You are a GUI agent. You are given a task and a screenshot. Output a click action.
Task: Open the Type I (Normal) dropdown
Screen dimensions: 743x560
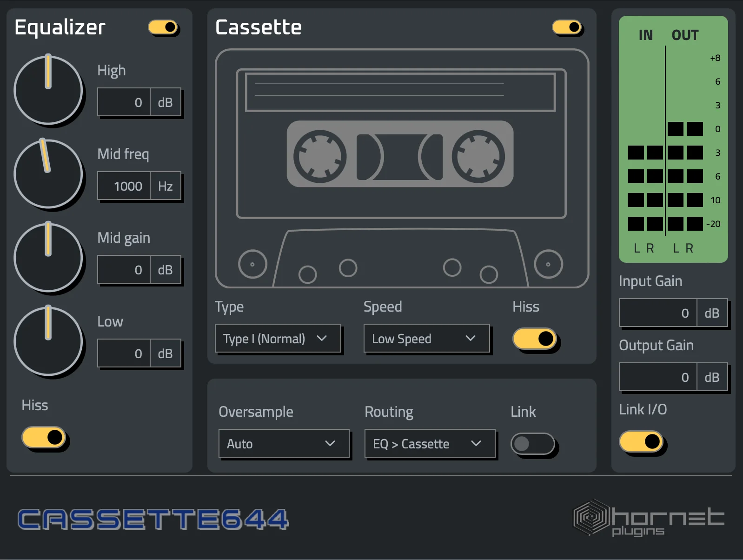278,338
